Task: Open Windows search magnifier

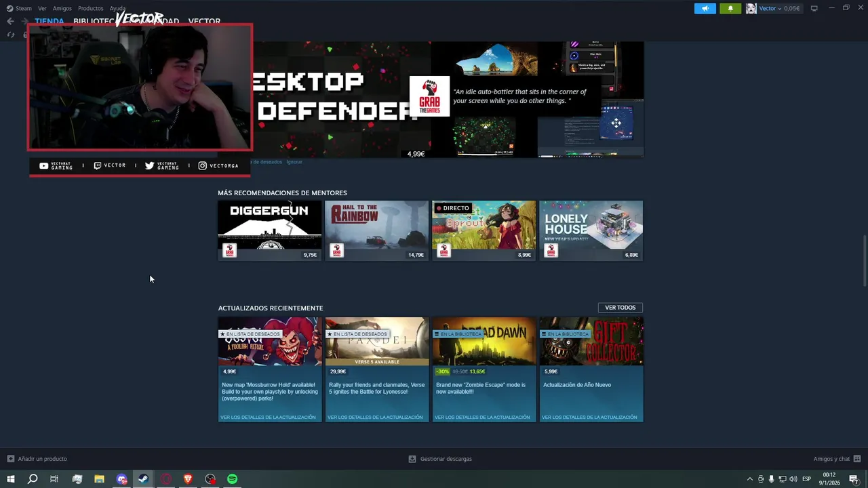Action: point(32,479)
